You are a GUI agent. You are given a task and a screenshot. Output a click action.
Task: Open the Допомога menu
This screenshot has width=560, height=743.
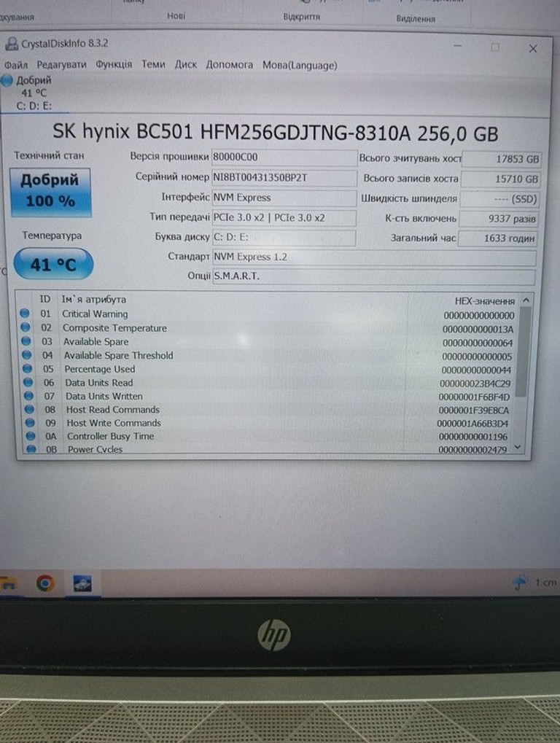click(x=229, y=64)
